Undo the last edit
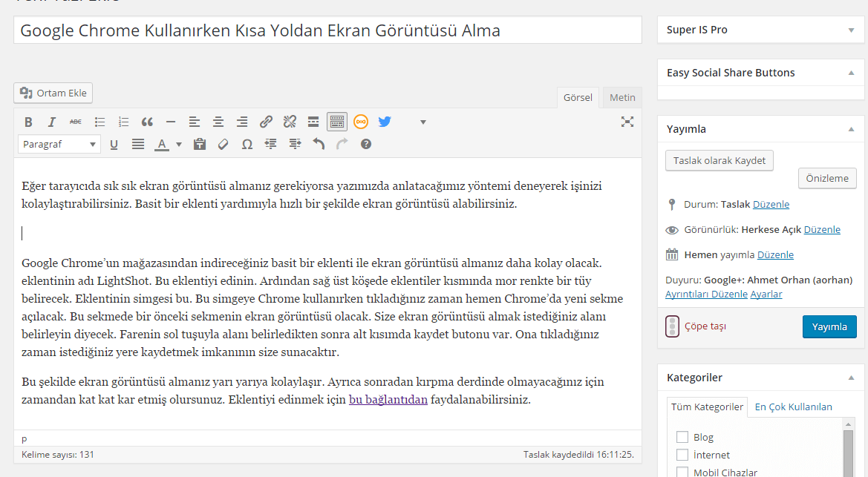The height and width of the screenshot is (477, 868). (319, 145)
